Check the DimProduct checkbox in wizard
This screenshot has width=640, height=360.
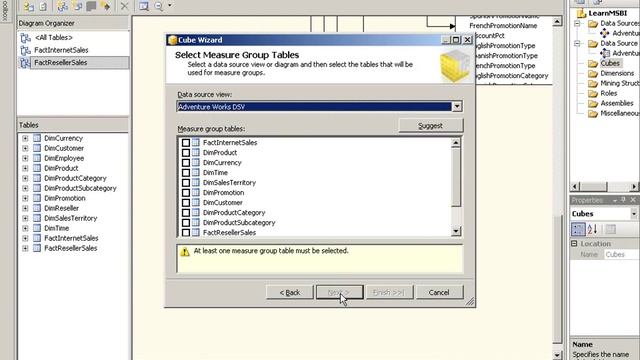point(186,153)
